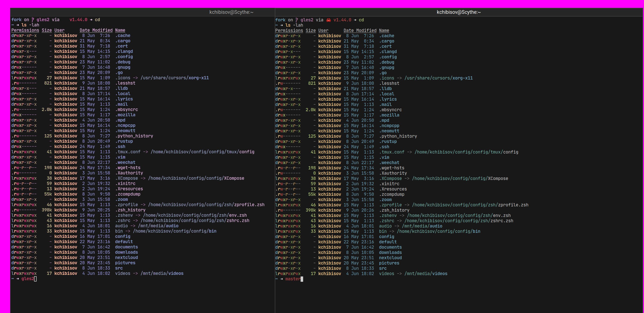Click the 'Name' header in left pane

tap(120, 30)
